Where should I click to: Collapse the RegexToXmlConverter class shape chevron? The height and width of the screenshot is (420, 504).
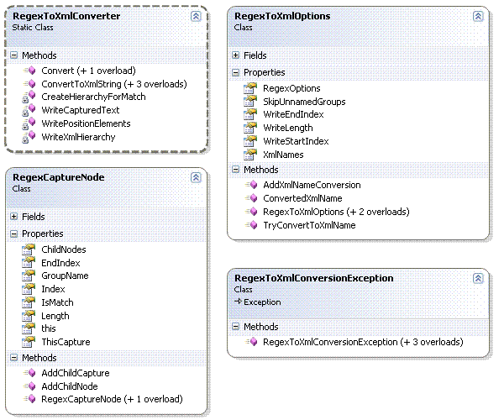click(196, 16)
